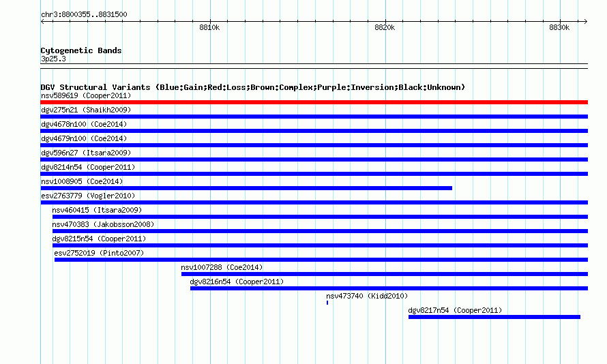
Task: Open dgv4678n100 (Coe2014) variant label
Action: [84, 124]
